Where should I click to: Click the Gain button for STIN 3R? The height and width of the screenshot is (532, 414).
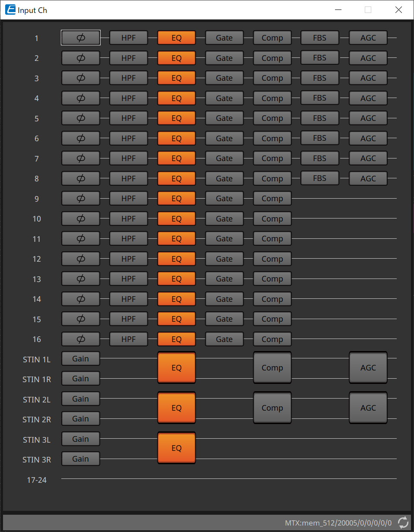81,459
